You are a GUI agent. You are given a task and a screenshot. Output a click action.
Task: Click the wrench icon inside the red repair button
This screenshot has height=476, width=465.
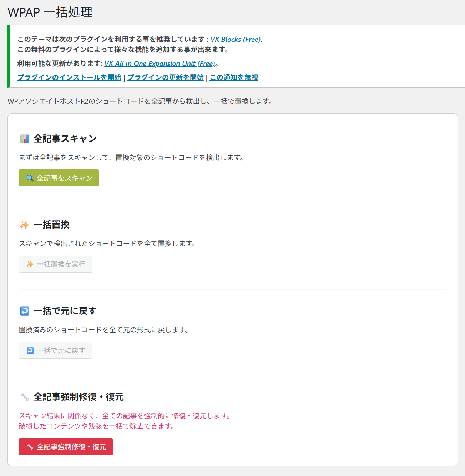coord(30,447)
